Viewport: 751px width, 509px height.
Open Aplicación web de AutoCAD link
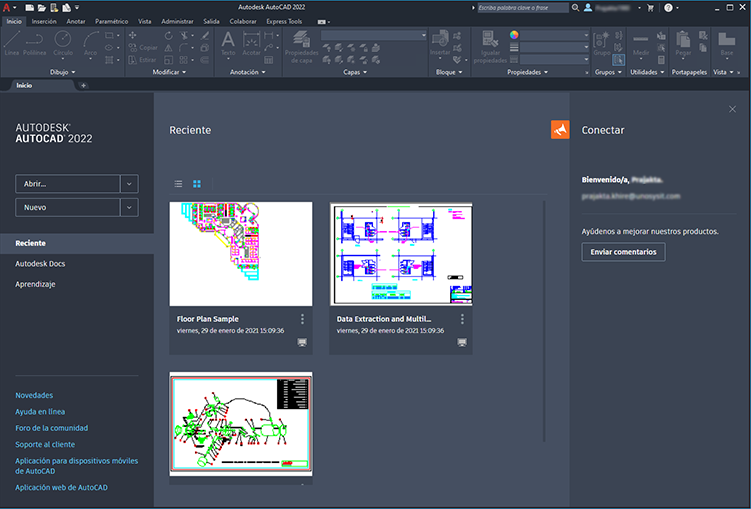[x=61, y=487]
